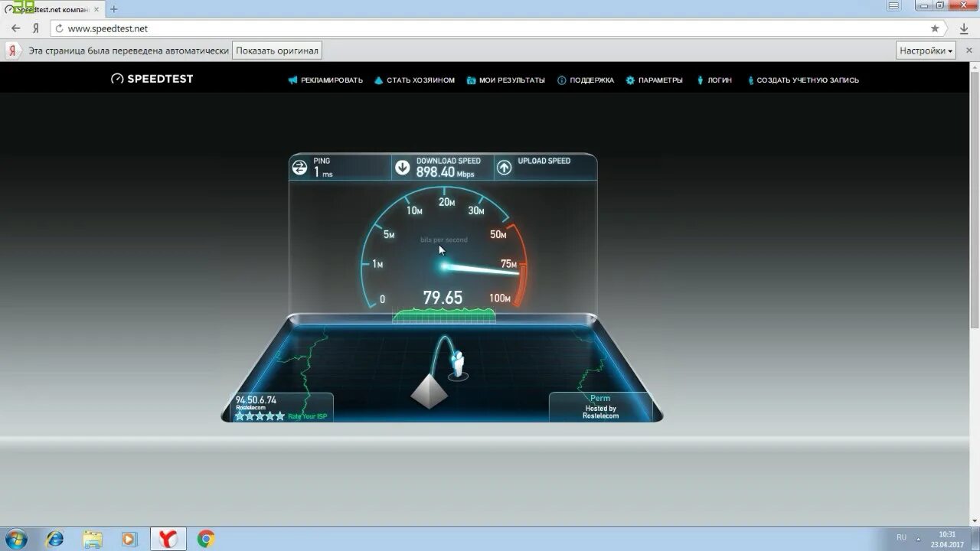Click the Download Speed arrow icon

tap(402, 167)
